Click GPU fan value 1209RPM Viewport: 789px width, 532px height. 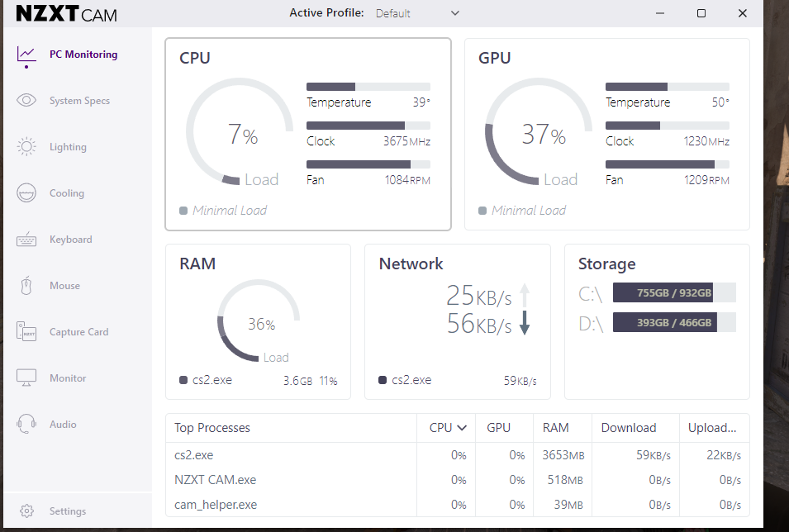point(706,180)
